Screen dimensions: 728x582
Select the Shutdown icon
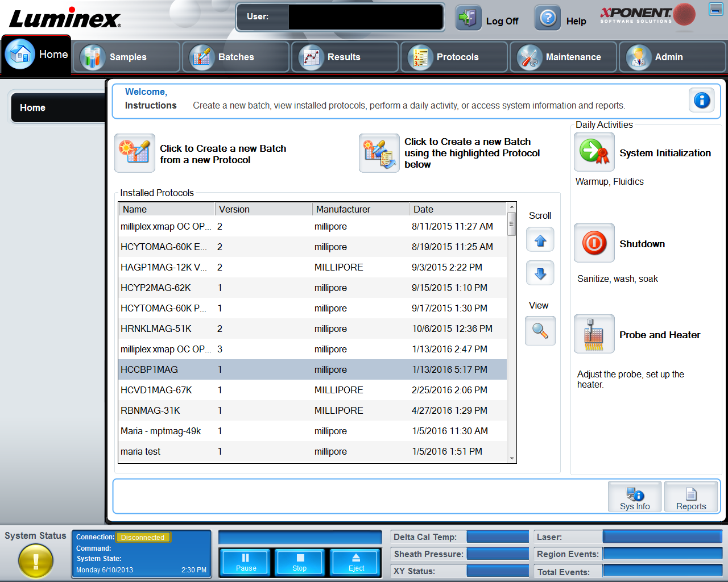[x=594, y=243]
